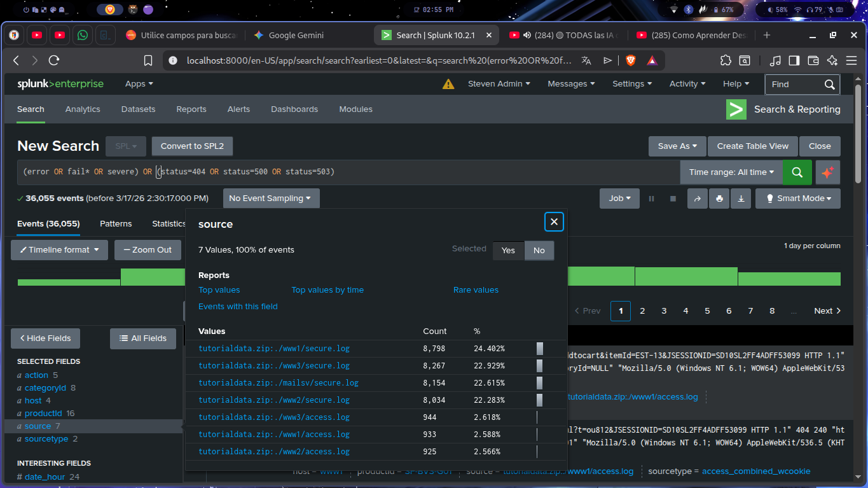Click the Convert to SPL2 button
This screenshot has width=868, height=488.
click(192, 146)
